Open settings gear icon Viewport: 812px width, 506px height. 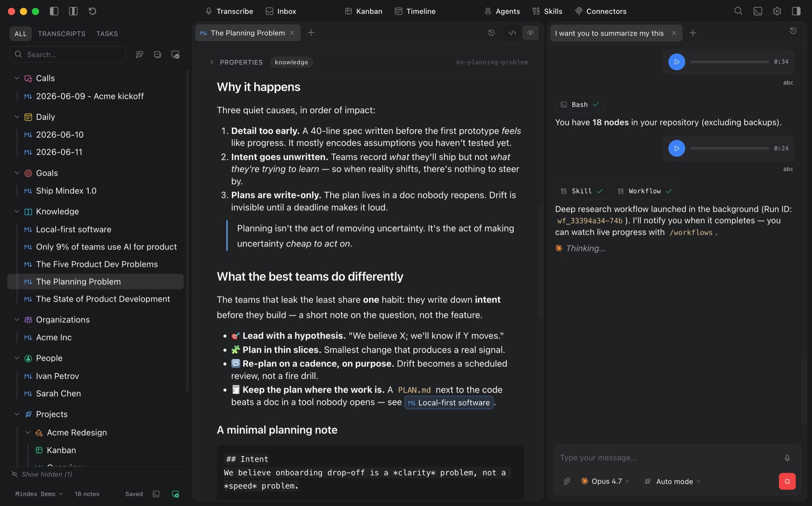[x=777, y=11]
